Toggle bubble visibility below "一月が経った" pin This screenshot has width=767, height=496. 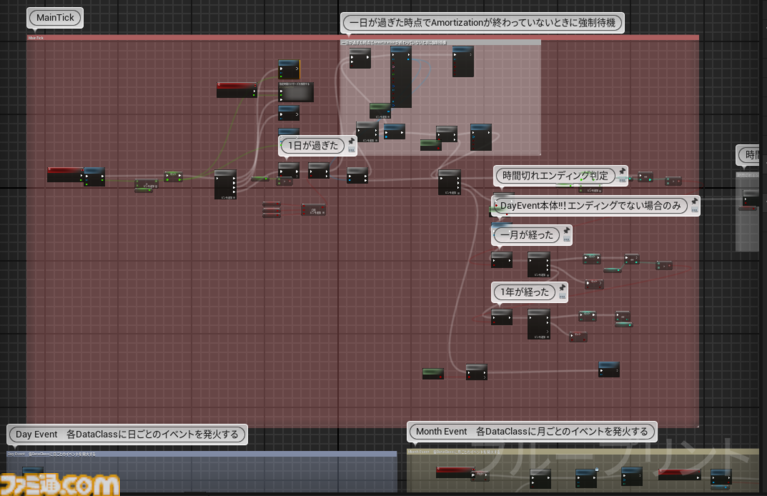[x=566, y=240]
